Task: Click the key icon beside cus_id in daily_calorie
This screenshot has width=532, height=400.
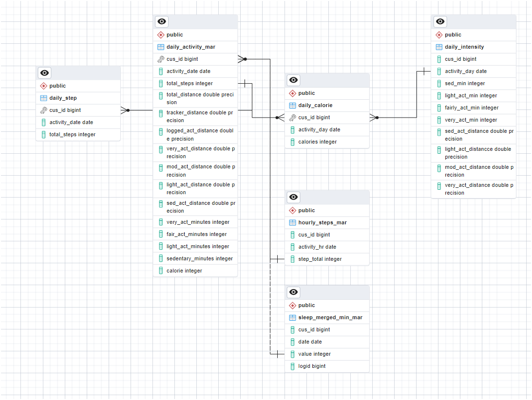Action: tap(292, 117)
